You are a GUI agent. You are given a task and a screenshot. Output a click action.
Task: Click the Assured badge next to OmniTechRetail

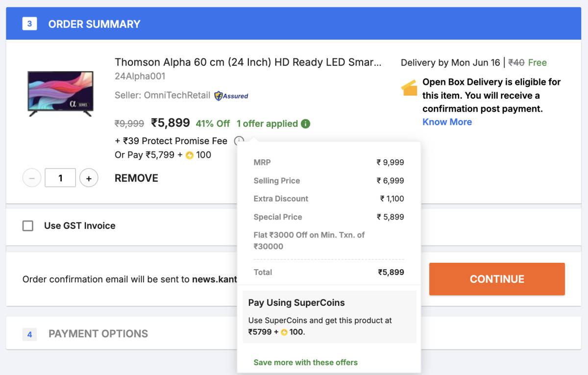pyautogui.click(x=231, y=96)
